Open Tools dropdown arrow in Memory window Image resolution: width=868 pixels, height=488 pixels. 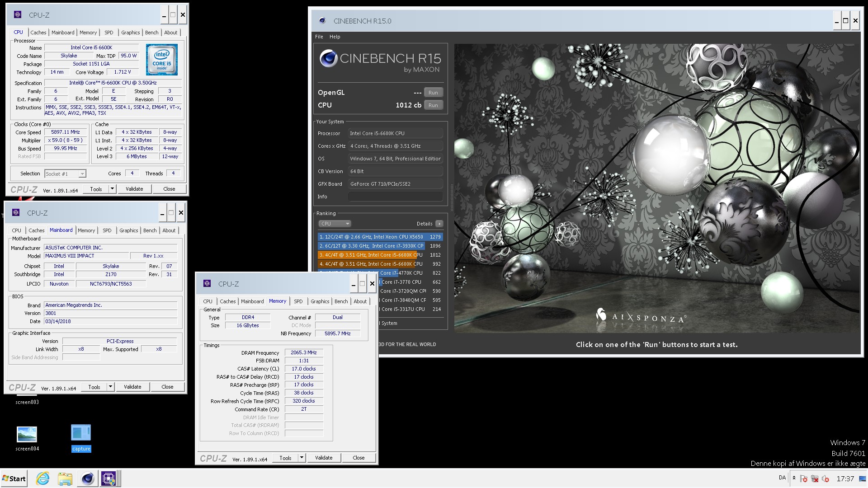(x=302, y=458)
